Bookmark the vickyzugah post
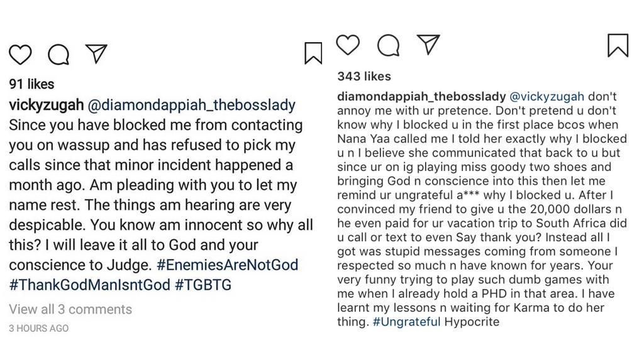644x362 pixels. (x=313, y=53)
